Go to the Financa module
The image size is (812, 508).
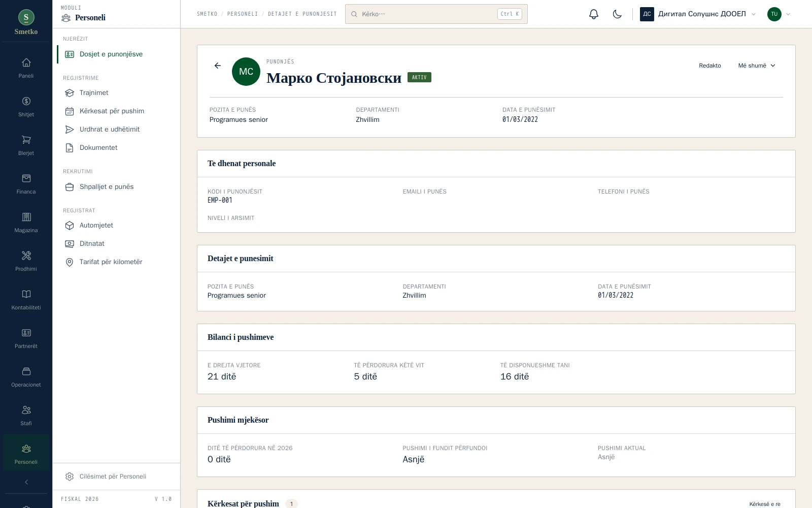26,184
